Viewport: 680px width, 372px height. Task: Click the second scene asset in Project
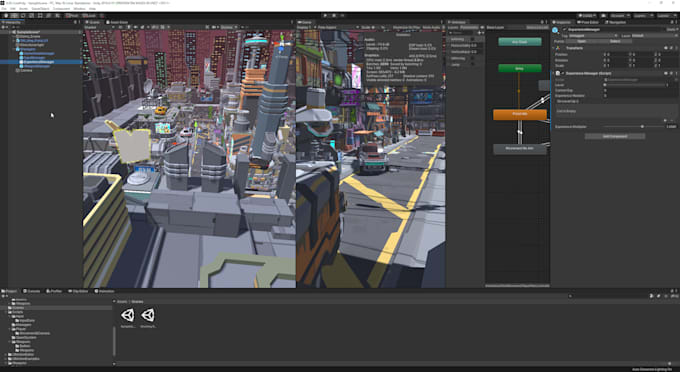(x=148, y=316)
